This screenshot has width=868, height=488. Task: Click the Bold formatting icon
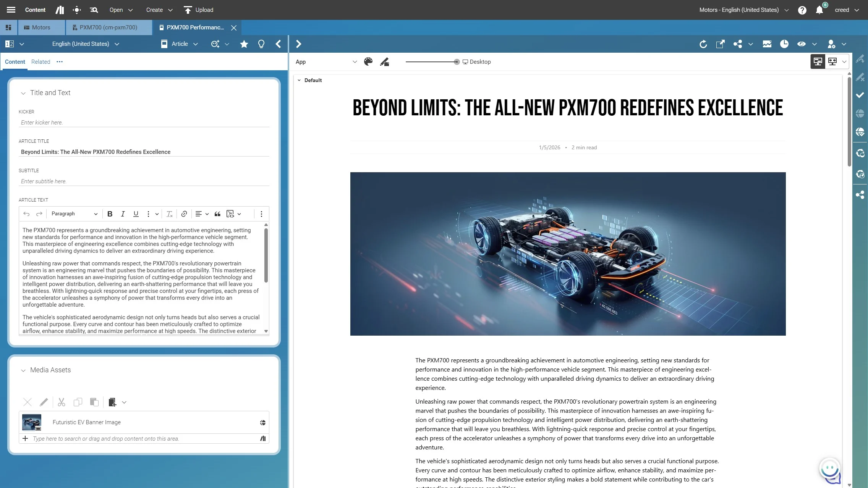[110, 214]
